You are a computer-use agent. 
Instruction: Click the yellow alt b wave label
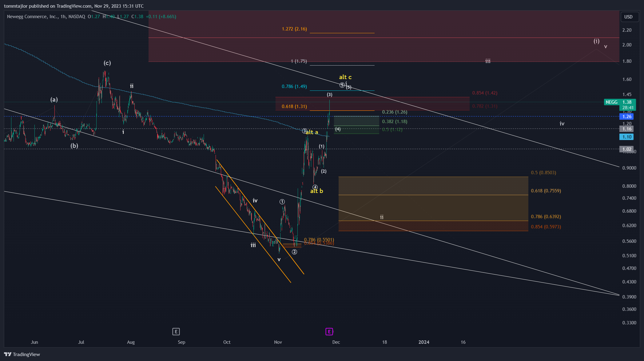click(316, 191)
